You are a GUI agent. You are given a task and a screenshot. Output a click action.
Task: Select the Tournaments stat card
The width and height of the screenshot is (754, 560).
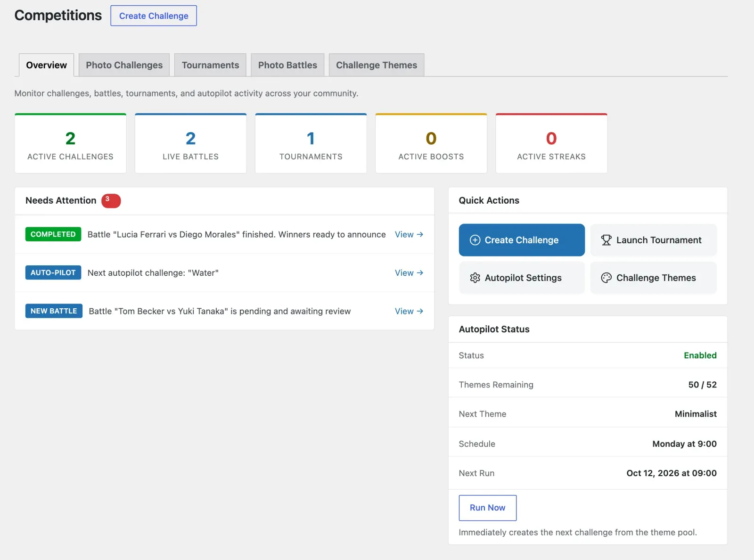coord(311,143)
